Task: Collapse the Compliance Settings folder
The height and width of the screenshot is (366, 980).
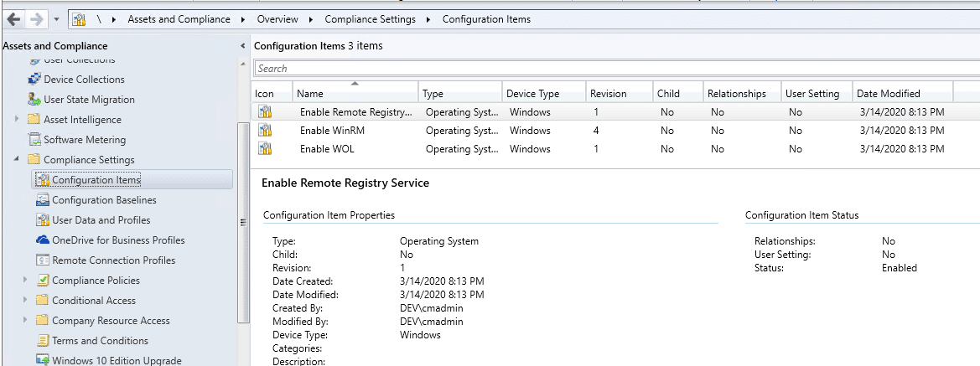Action: coord(17,159)
